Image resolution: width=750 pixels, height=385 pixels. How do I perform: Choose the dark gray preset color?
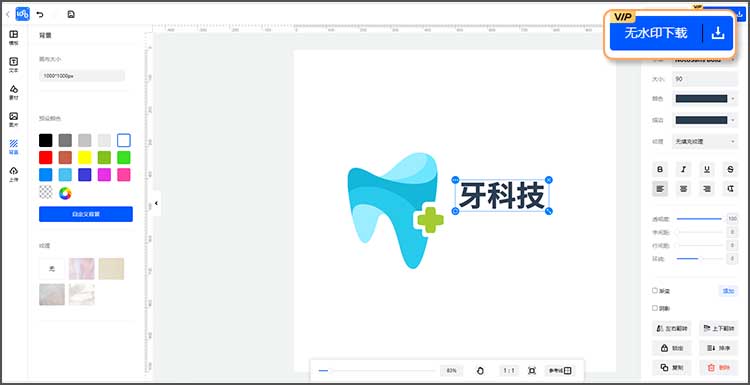(65, 140)
